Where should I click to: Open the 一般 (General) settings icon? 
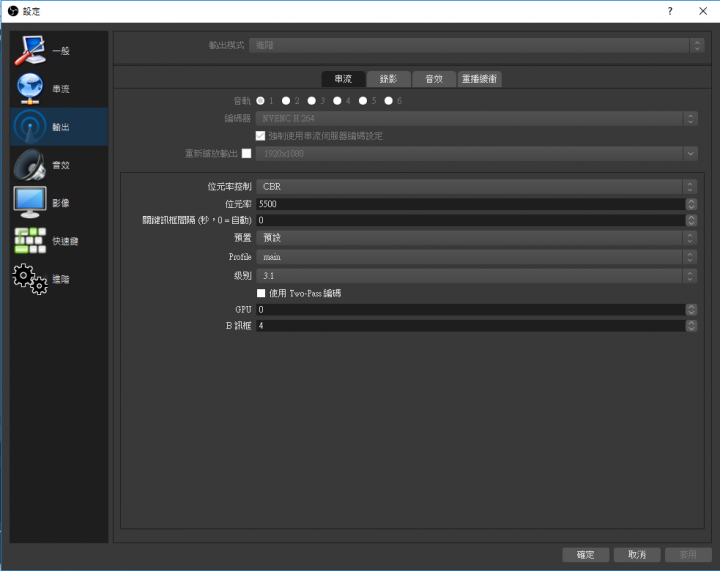30,50
